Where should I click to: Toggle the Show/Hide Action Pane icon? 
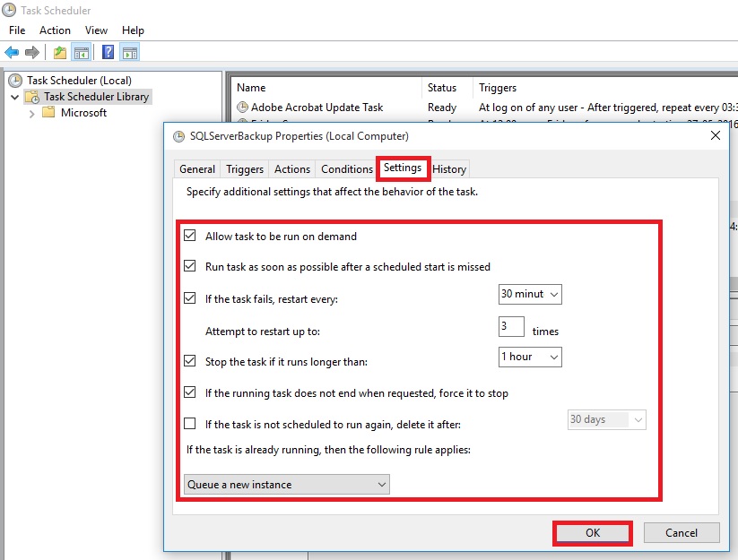(x=129, y=52)
